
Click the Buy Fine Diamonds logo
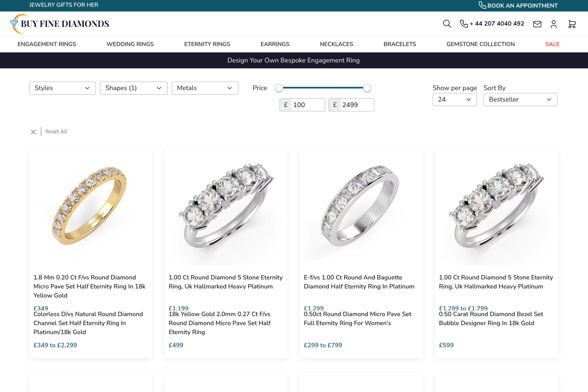[59, 24]
